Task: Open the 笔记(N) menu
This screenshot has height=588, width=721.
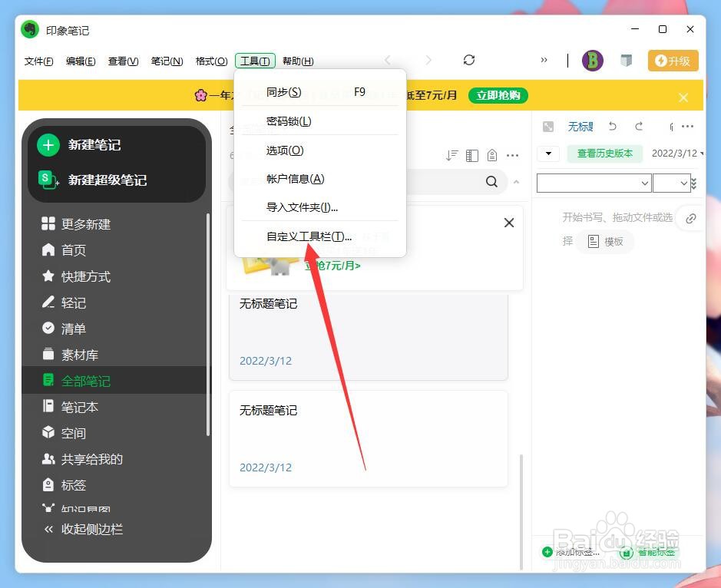Action: (167, 61)
